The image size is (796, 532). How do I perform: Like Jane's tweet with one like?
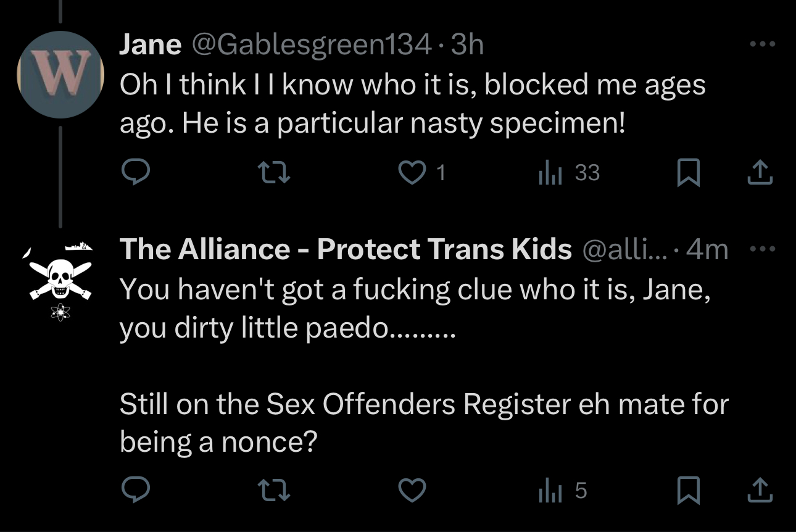pyautogui.click(x=415, y=173)
